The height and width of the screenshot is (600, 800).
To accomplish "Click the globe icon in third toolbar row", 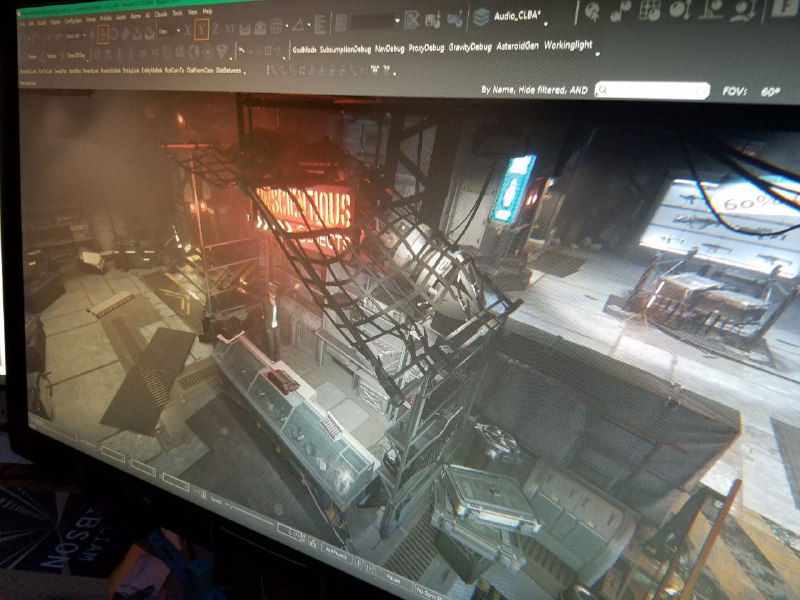I will coord(194,52).
